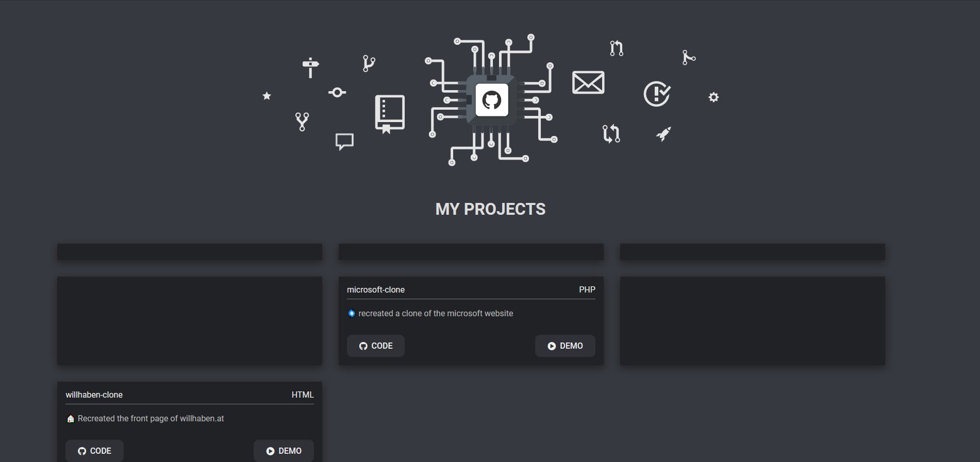Click the git commit node icon
The height and width of the screenshot is (462, 980).
point(337,92)
